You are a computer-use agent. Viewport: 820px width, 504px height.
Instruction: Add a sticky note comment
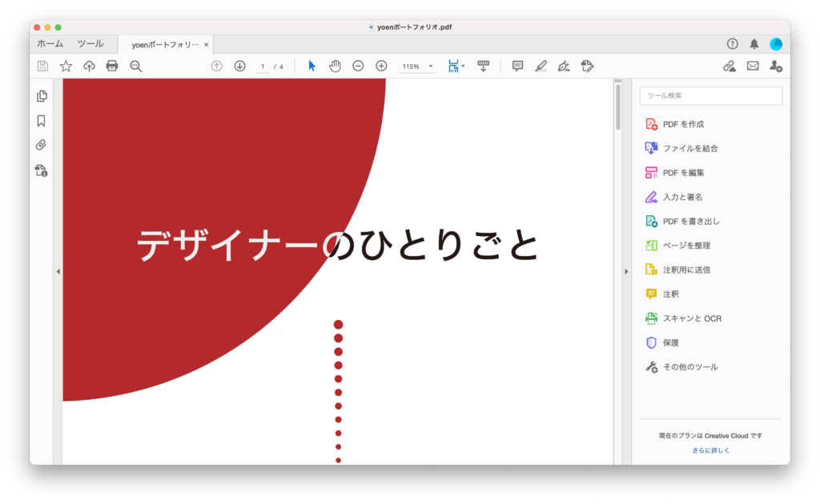tap(517, 66)
